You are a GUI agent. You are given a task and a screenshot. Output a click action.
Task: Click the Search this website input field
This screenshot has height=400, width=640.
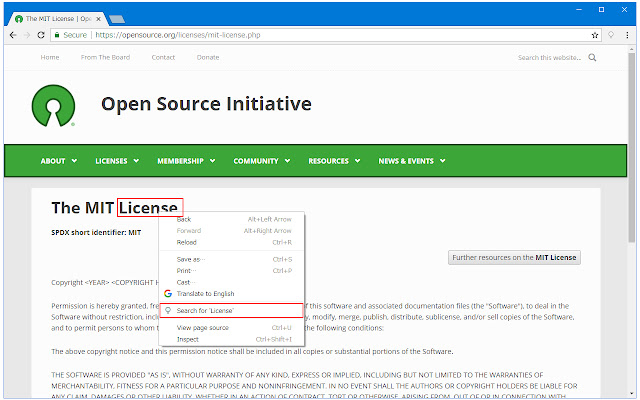coord(549,58)
